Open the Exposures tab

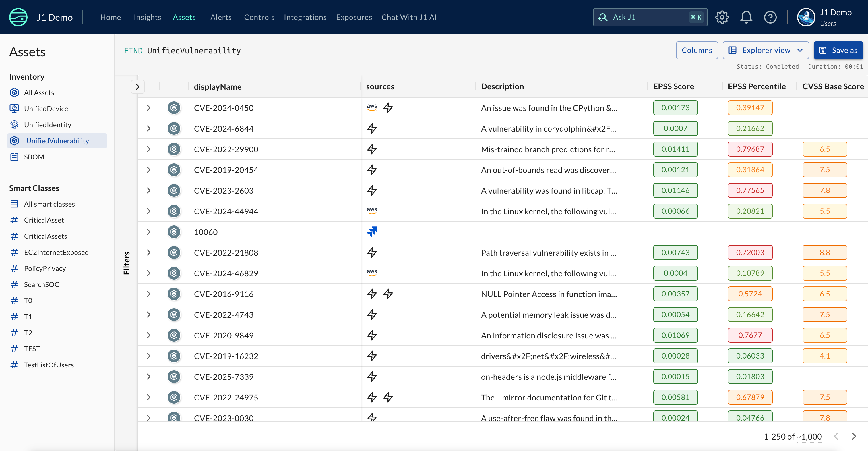[x=354, y=17]
